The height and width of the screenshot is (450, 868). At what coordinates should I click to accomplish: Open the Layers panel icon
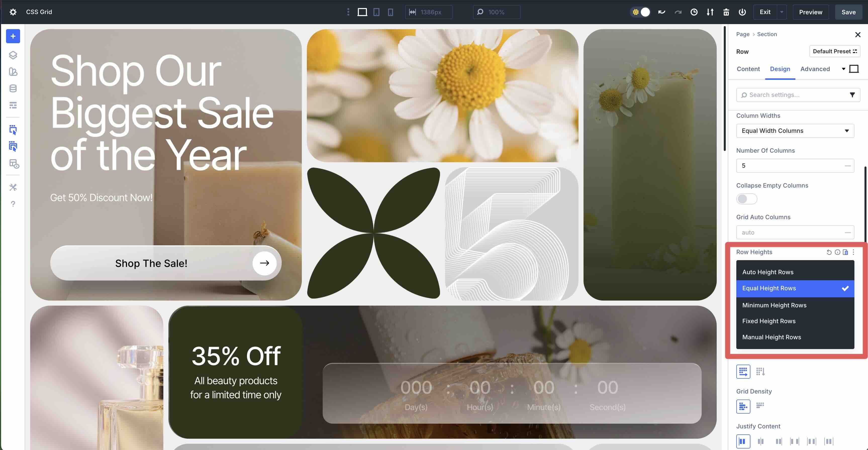pos(13,55)
